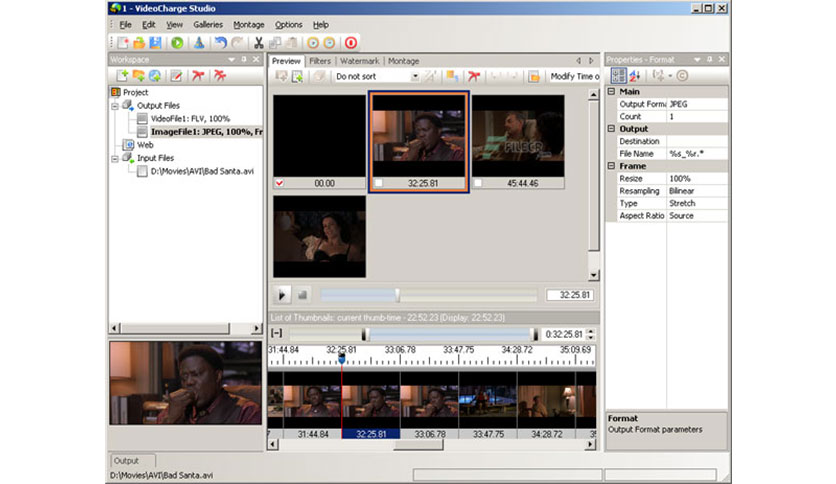
Task: Open the File menu
Action: coord(125,25)
